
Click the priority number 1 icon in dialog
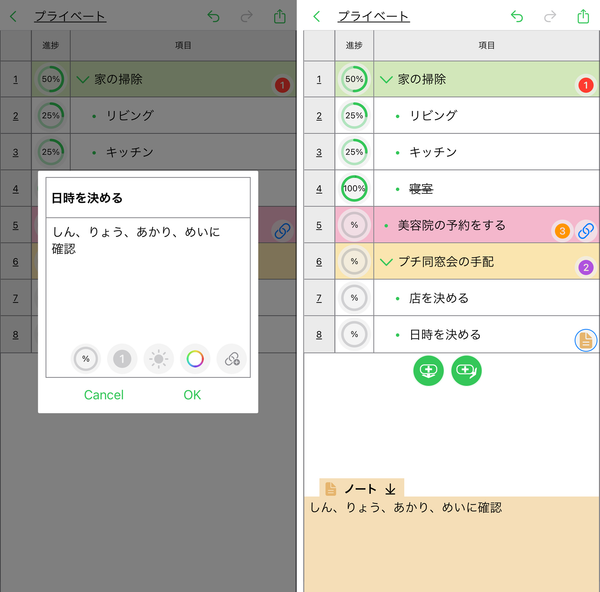tap(122, 359)
